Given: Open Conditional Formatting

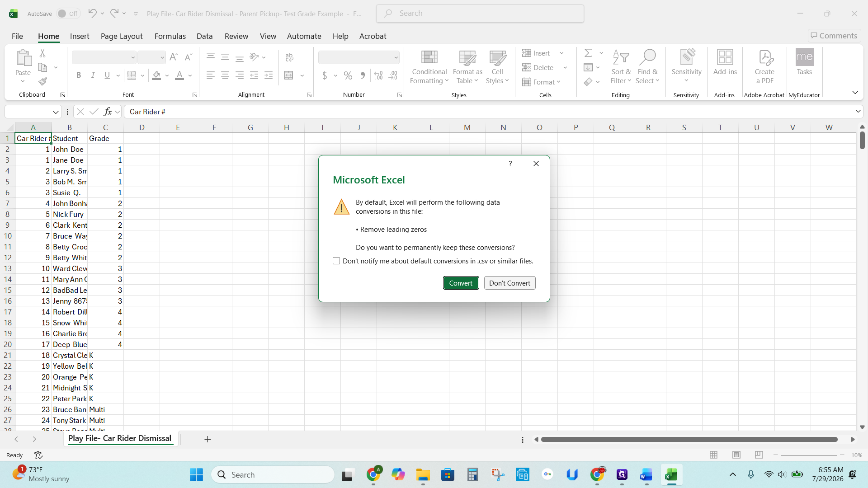Looking at the screenshot, I should [429, 67].
